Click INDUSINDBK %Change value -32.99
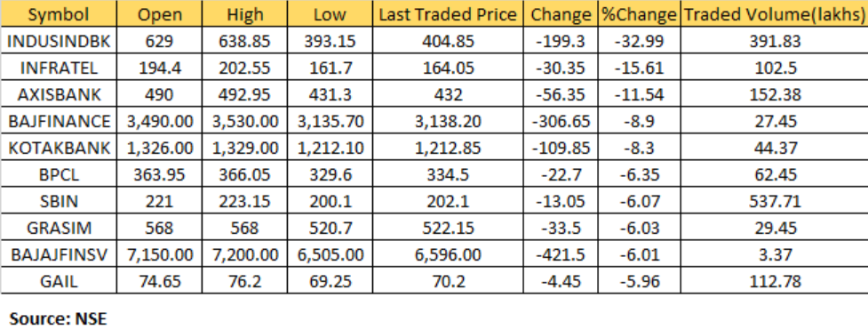 click(x=639, y=42)
